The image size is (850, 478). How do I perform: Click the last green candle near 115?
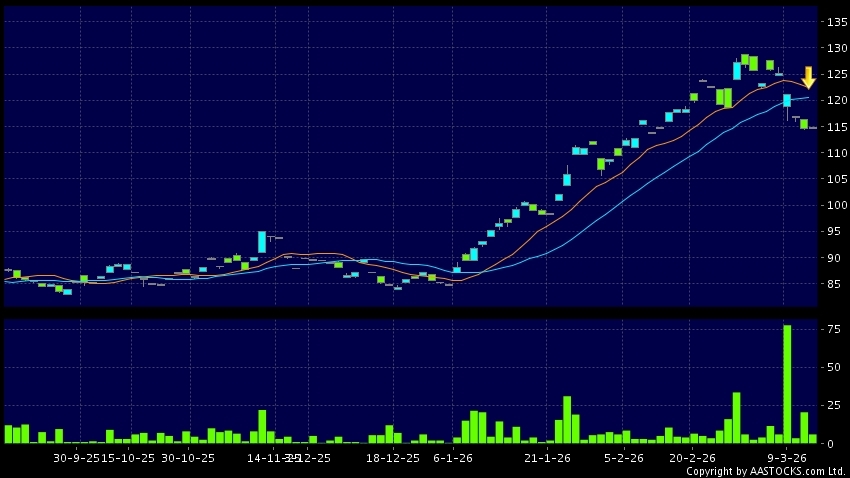pos(804,124)
